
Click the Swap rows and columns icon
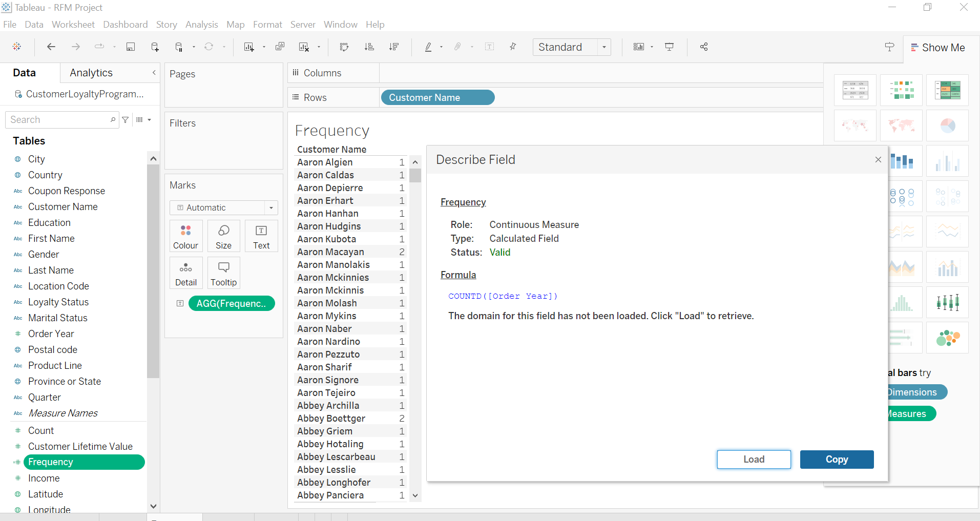click(344, 47)
